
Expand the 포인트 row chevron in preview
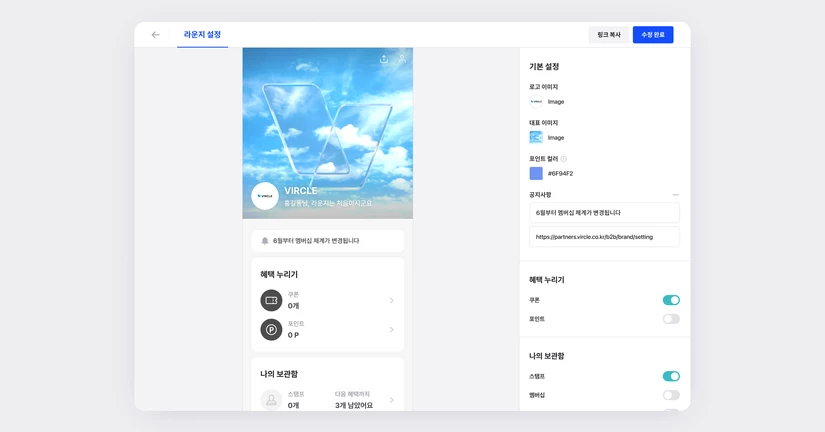pyautogui.click(x=391, y=330)
